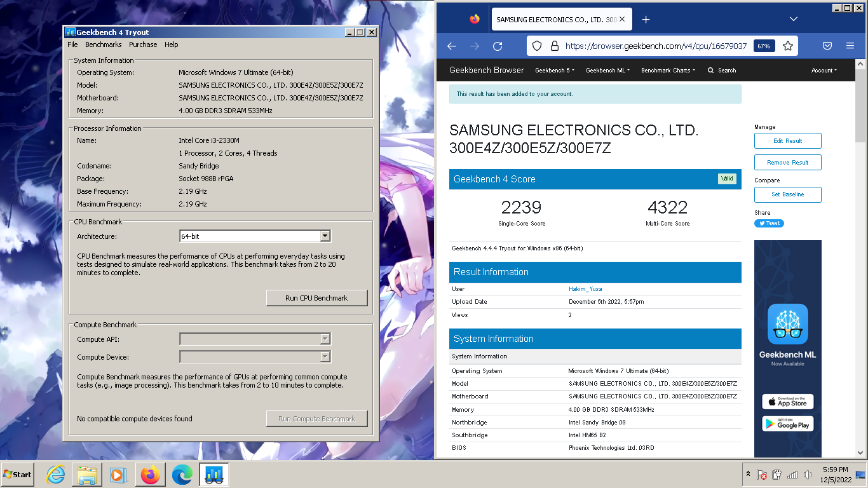Screen dimensions: 868x488
Task: Click the volume speaker tray icon
Action: coord(808,475)
